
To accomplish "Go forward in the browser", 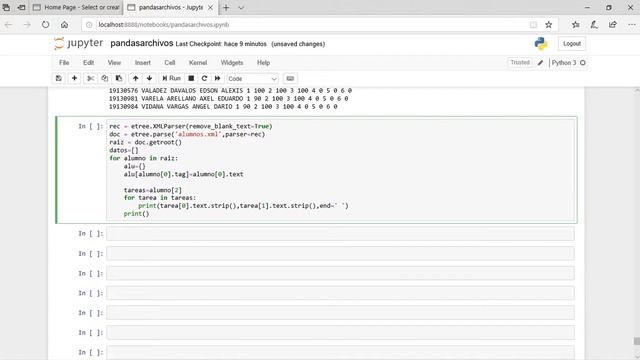I will [27, 25].
